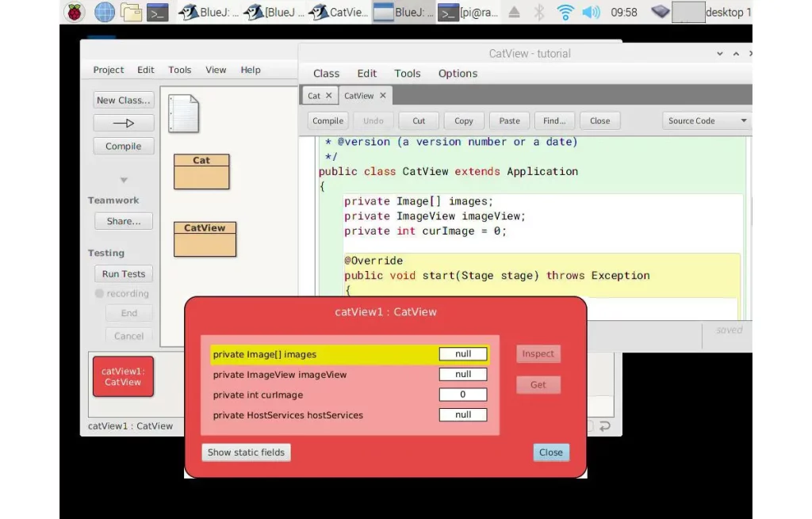Click the editor toolbar Close button
Screen dimensions: 812x519
pyautogui.click(x=599, y=120)
